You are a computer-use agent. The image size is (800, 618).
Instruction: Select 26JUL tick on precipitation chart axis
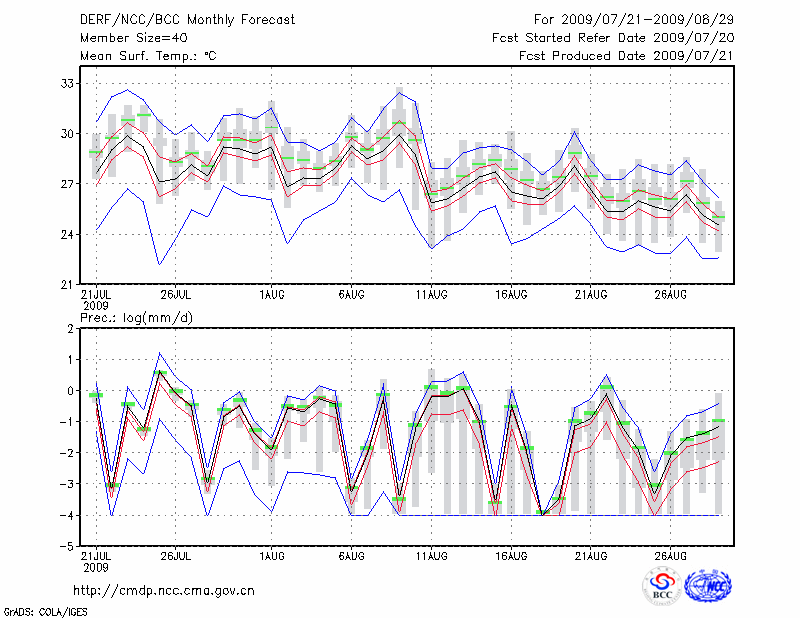(x=176, y=557)
